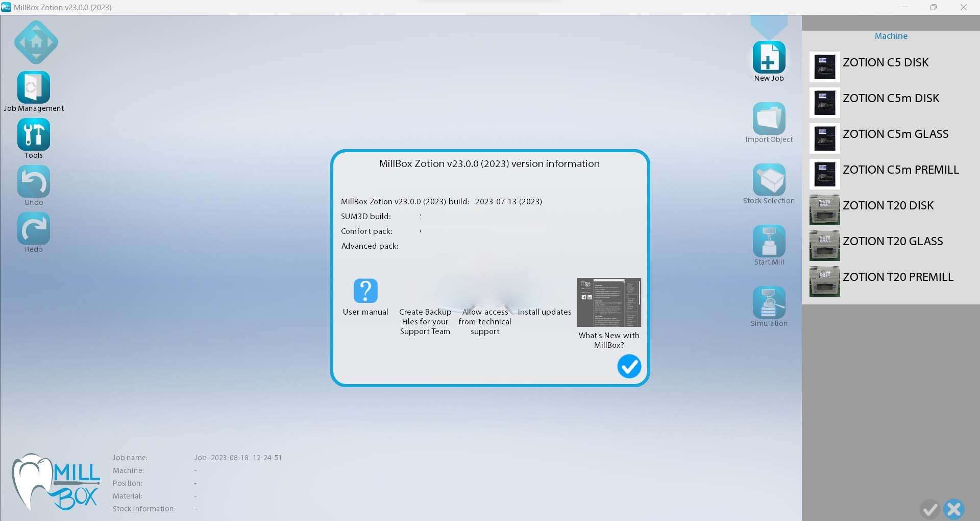Open Stock Selection
The width and height of the screenshot is (980, 521).
pyautogui.click(x=769, y=180)
